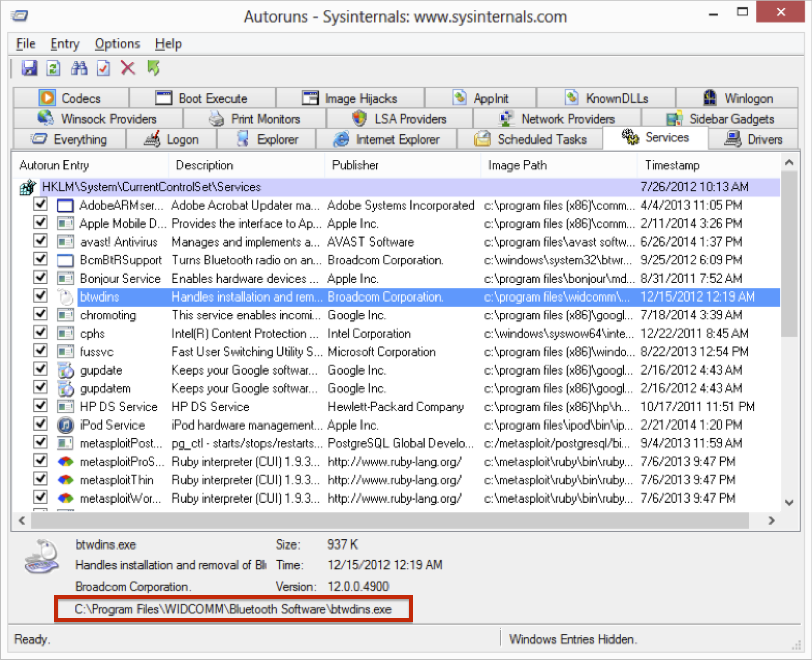
Task: Open the Codecs tab
Action: click(71, 98)
